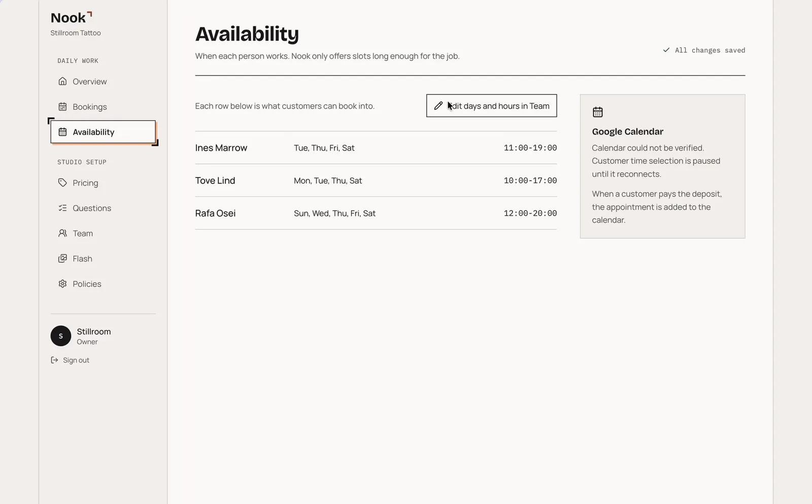Click the Tove Lind name

click(215, 180)
